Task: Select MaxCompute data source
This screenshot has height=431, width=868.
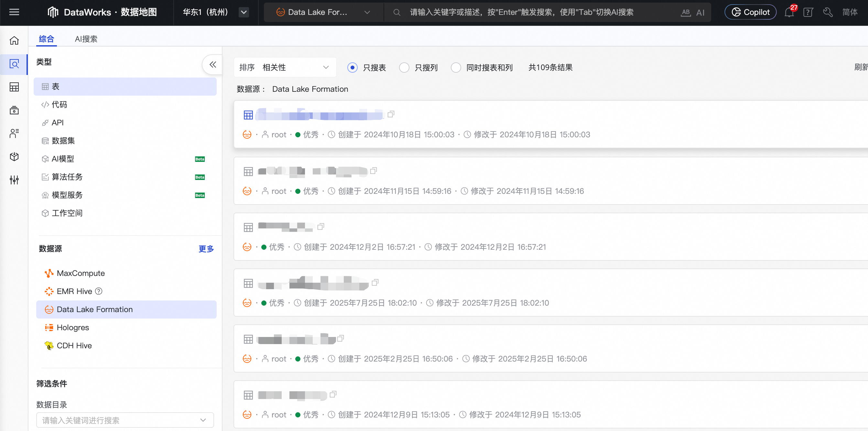Action: (x=81, y=273)
